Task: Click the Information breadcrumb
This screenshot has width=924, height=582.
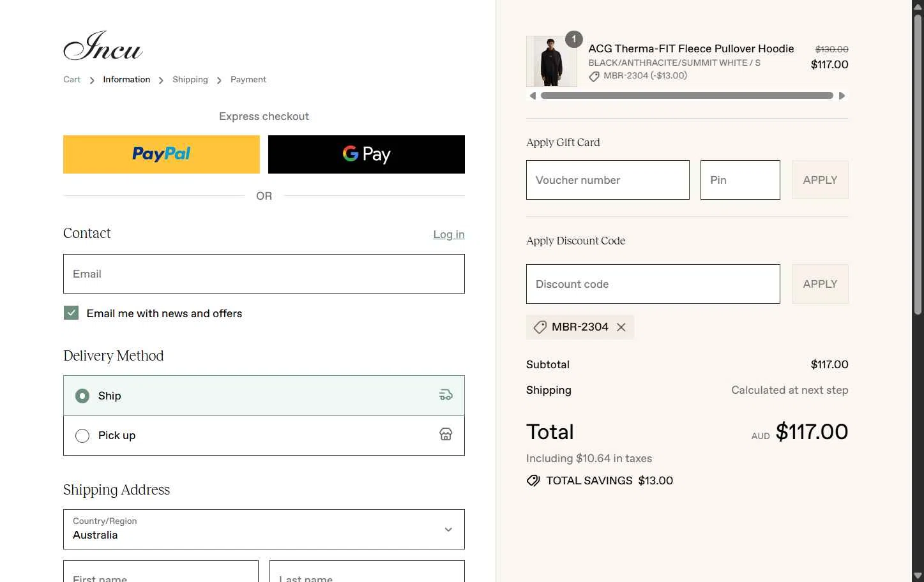Action: [126, 79]
